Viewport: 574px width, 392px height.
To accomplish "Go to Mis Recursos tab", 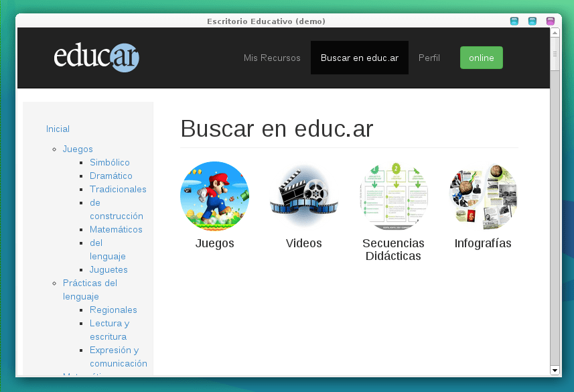I will pos(272,58).
